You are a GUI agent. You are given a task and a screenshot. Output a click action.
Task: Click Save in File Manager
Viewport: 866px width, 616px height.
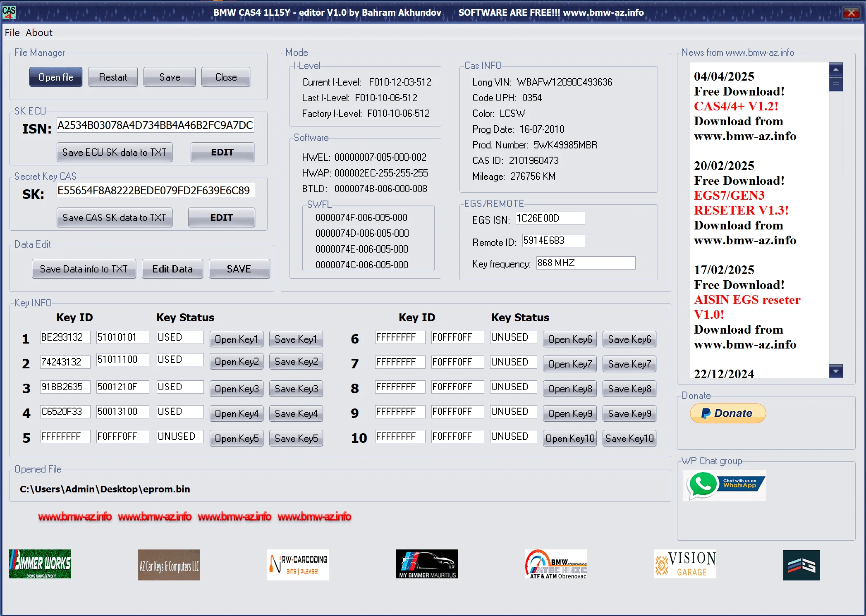[x=170, y=77]
